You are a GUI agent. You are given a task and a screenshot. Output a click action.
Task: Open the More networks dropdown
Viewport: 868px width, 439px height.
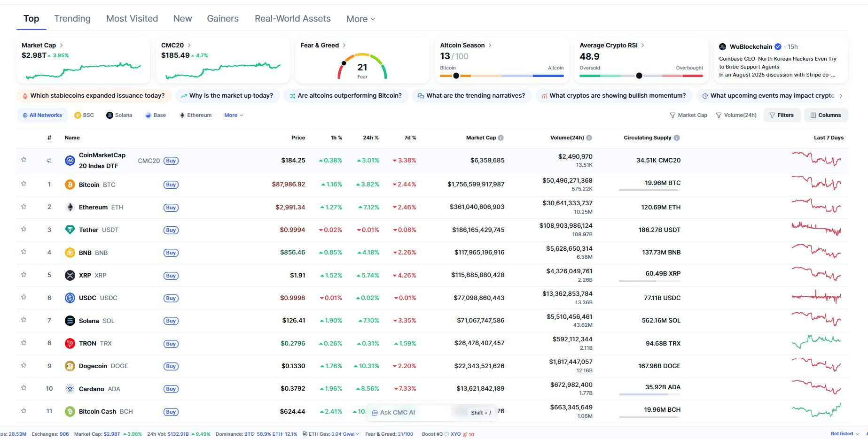click(234, 116)
